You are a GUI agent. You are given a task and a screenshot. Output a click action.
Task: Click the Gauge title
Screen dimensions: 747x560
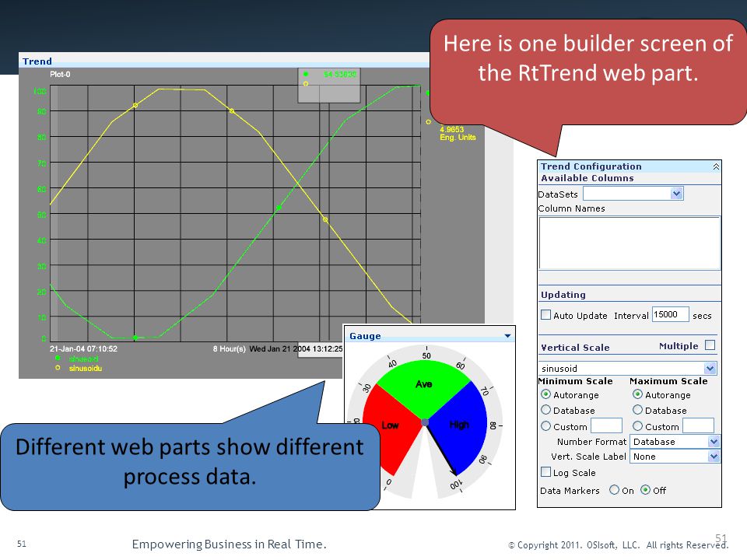pos(365,336)
